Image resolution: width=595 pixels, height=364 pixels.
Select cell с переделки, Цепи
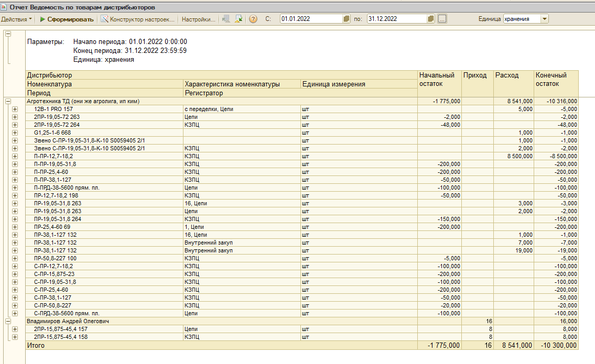point(242,109)
